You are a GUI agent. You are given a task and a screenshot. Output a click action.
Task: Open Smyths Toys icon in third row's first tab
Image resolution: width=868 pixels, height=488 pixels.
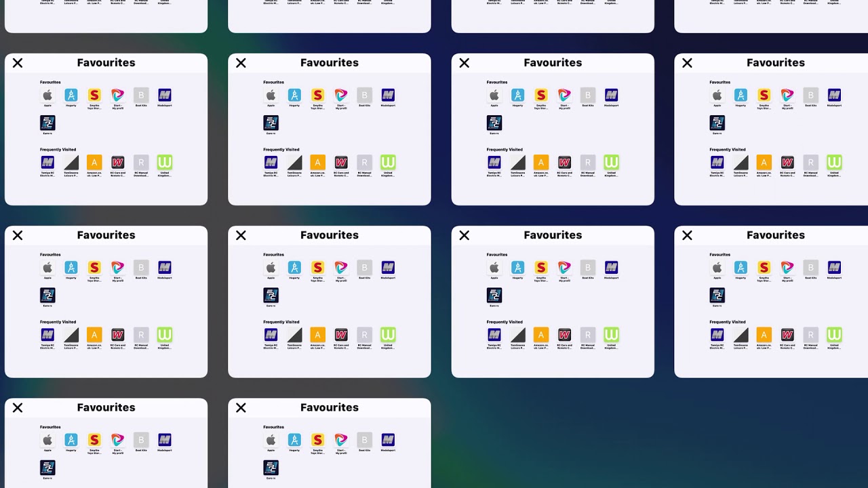click(x=94, y=267)
